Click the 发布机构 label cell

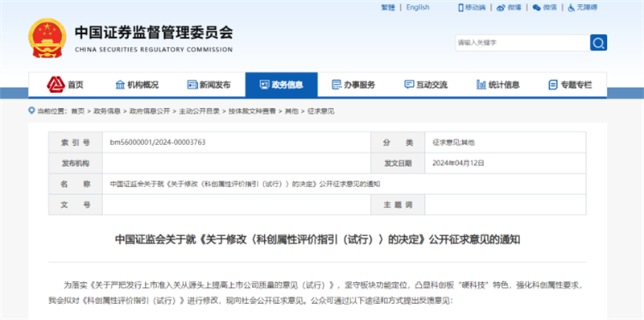pyautogui.click(x=76, y=163)
